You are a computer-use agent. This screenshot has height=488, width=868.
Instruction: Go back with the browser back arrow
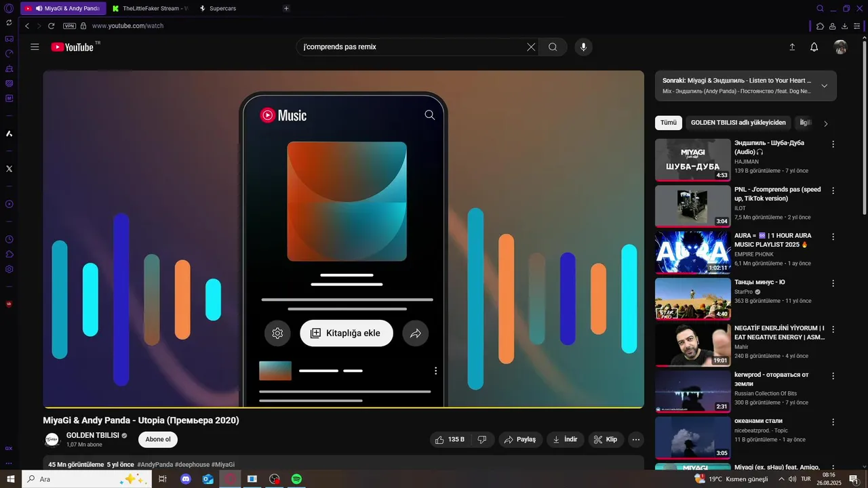(x=27, y=26)
